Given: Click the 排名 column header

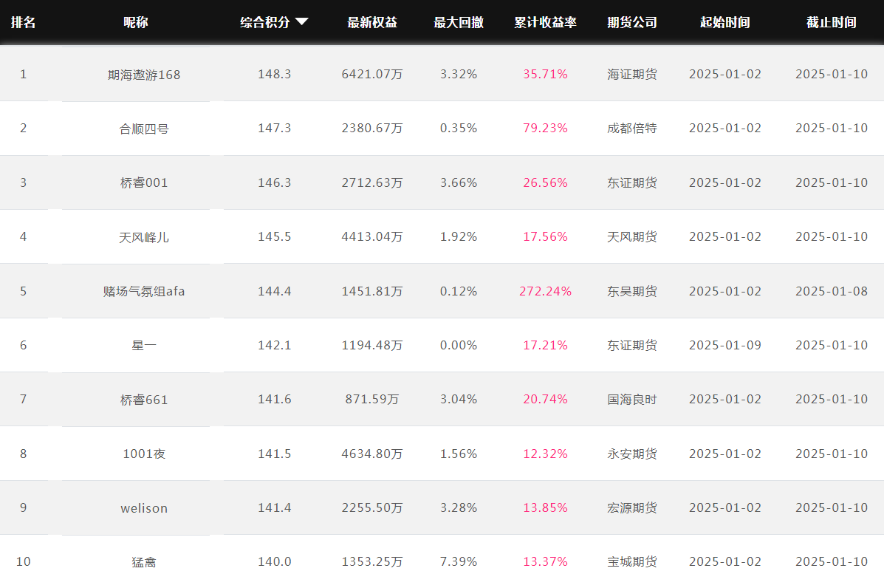Looking at the screenshot, I should click(23, 23).
